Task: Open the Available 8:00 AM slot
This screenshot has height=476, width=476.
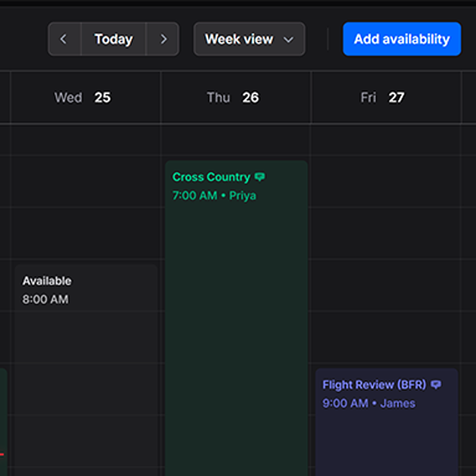Action: pos(86,370)
